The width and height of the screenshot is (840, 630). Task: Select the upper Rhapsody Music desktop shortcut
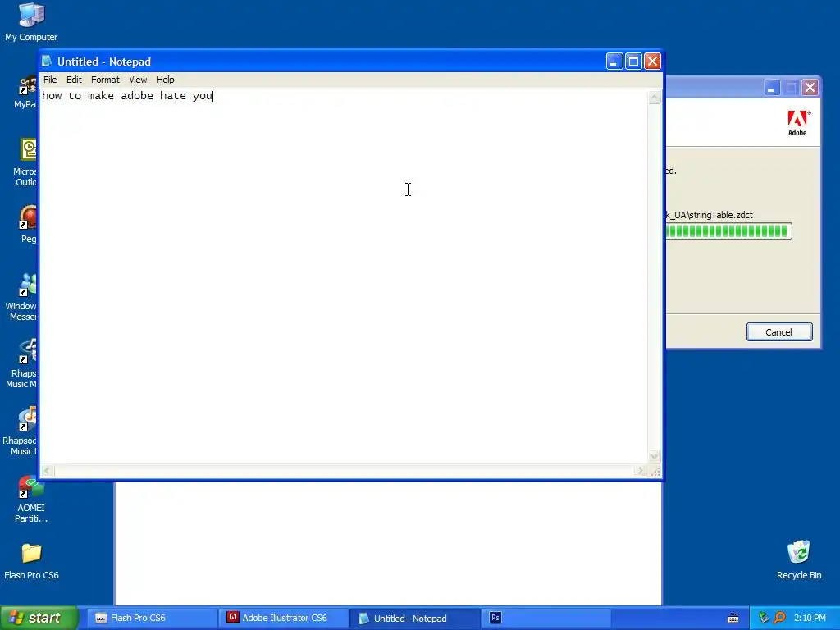tap(21, 364)
